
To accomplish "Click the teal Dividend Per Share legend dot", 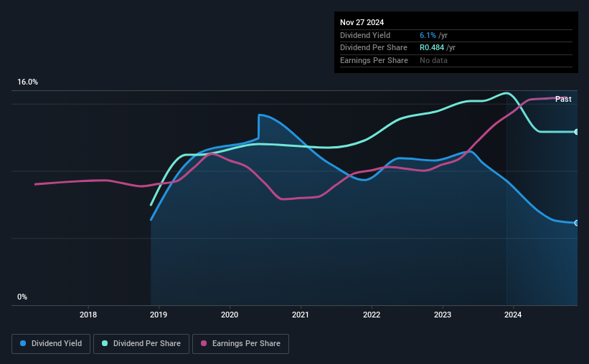I will [105, 343].
